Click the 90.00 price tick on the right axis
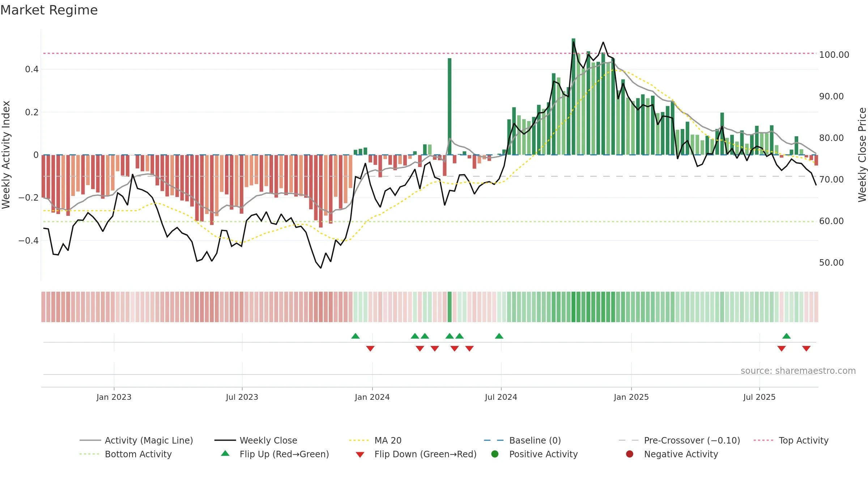Screen dimensions: 868x488 coord(831,97)
